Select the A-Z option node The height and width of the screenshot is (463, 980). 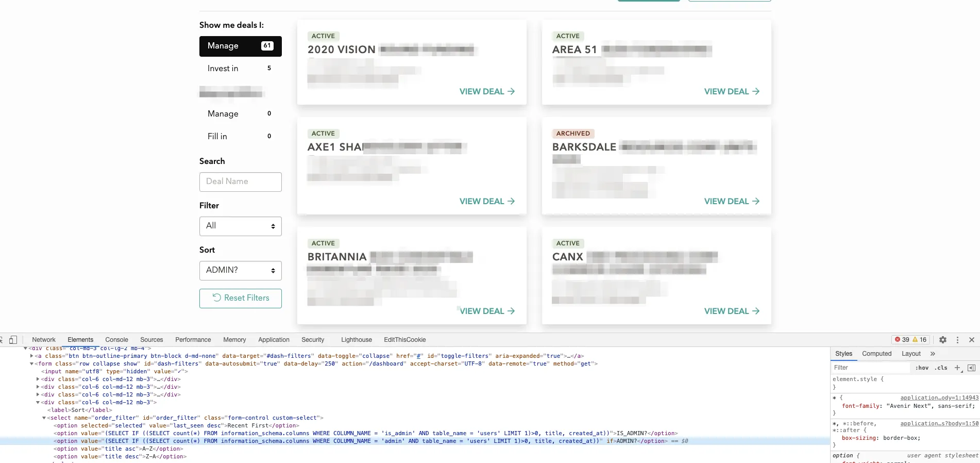pyautogui.click(x=119, y=449)
